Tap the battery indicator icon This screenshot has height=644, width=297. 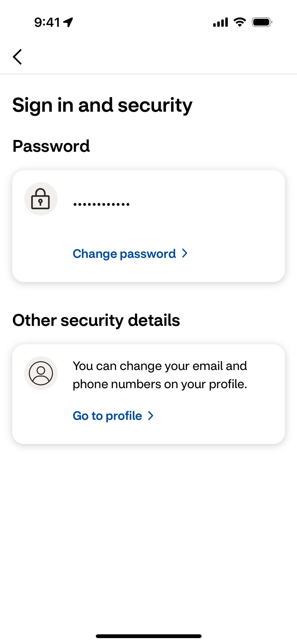pyautogui.click(x=262, y=22)
